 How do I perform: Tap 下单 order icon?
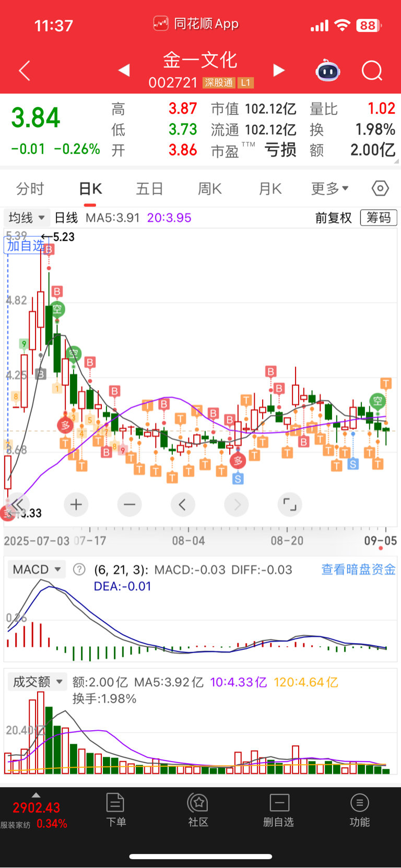[115, 810]
